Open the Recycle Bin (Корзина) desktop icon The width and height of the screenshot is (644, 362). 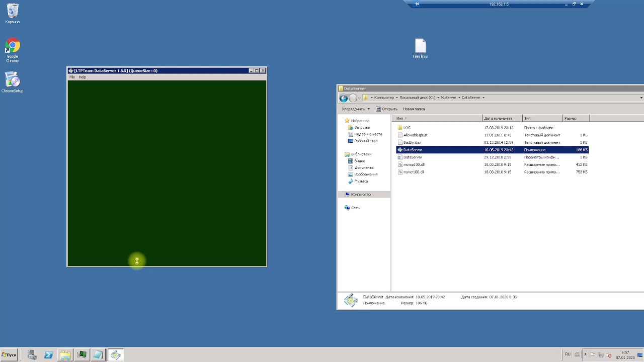tap(13, 14)
